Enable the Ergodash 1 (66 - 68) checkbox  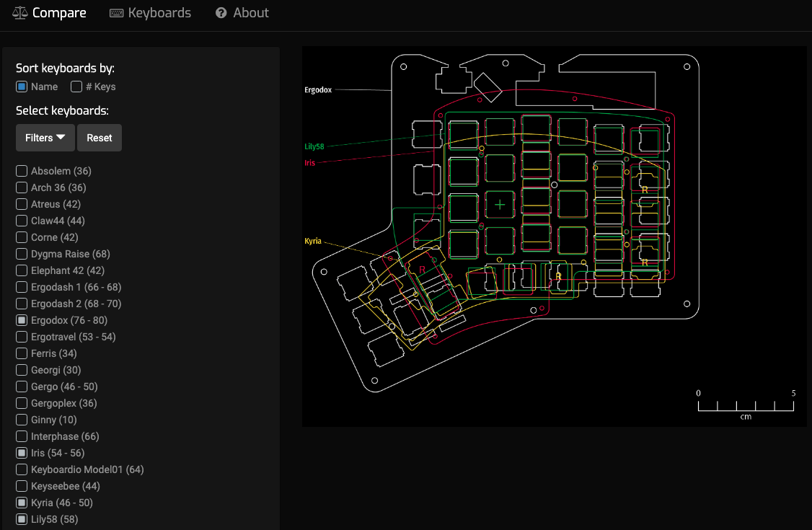pyautogui.click(x=22, y=287)
